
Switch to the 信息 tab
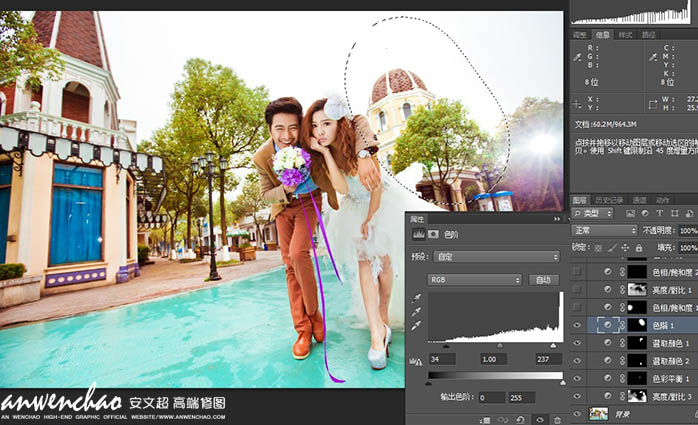[x=602, y=35]
